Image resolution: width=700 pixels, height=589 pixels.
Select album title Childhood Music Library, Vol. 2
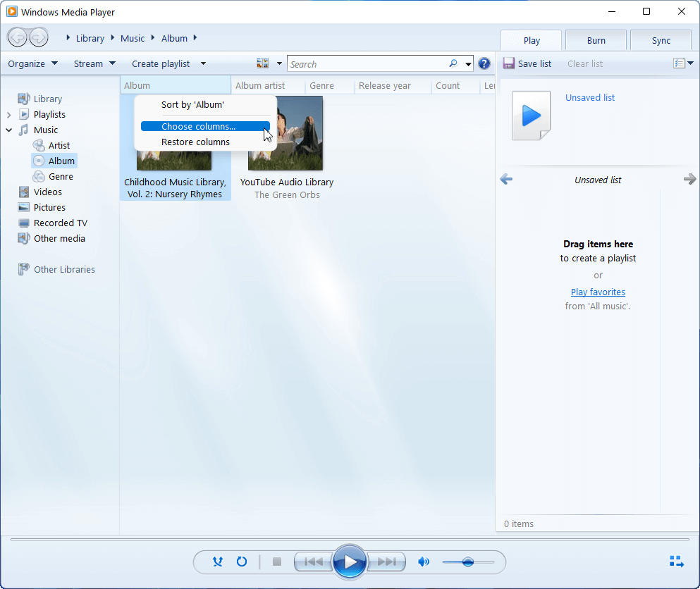(x=175, y=188)
